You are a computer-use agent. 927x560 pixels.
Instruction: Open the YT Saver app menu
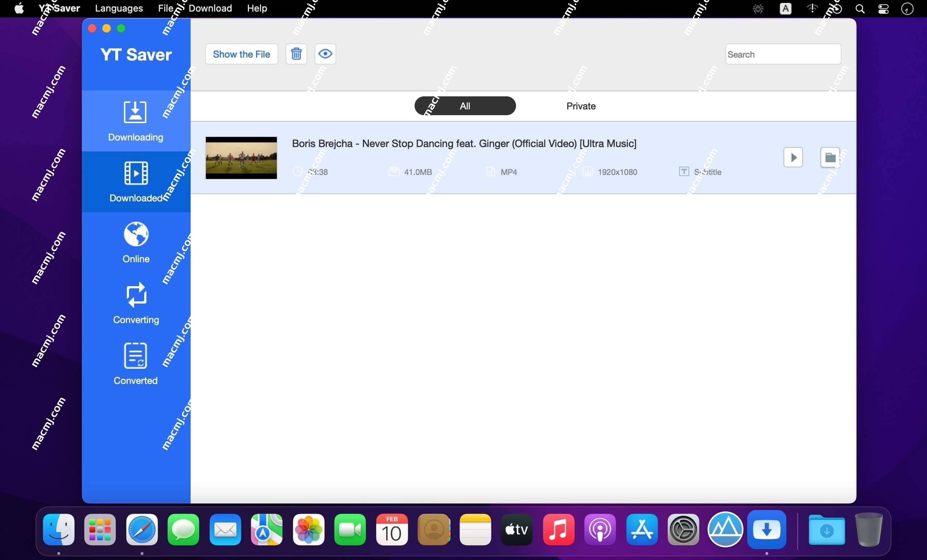coord(59,8)
